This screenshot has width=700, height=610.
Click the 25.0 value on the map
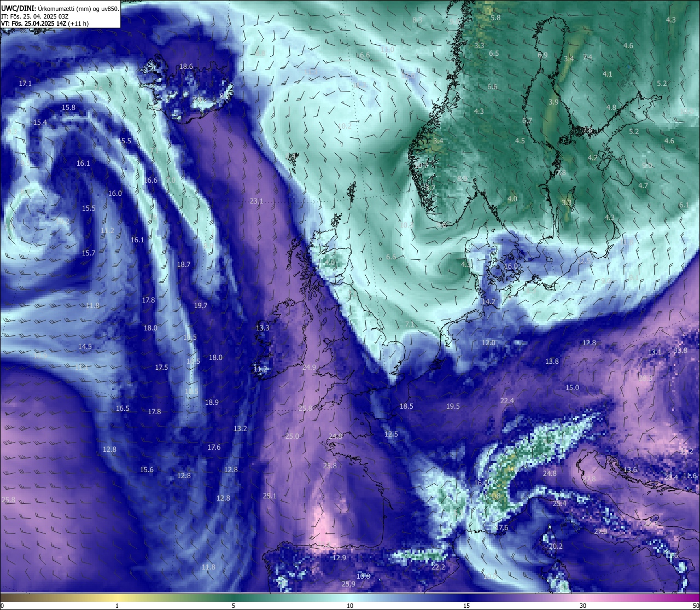tap(293, 437)
